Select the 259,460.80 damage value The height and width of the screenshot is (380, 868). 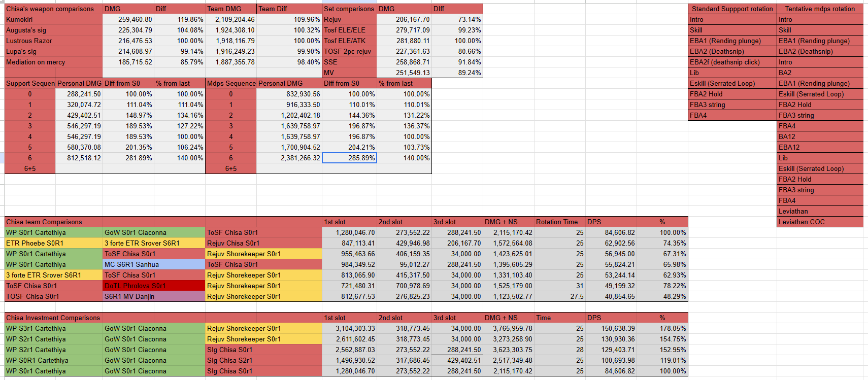[128, 19]
